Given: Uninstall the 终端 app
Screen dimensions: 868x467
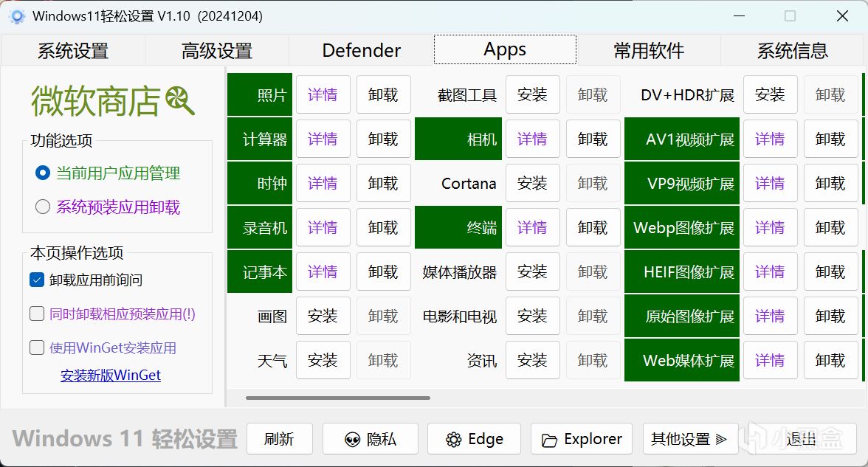Looking at the screenshot, I should [593, 227].
